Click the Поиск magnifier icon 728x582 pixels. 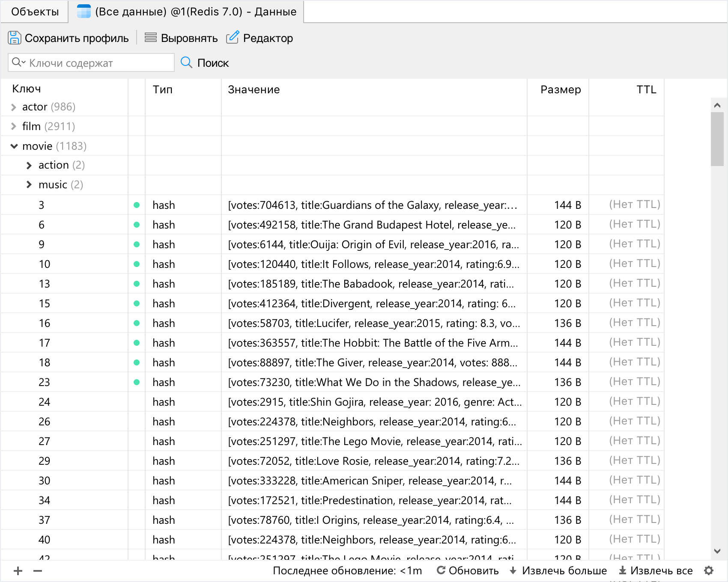[186, 63]
